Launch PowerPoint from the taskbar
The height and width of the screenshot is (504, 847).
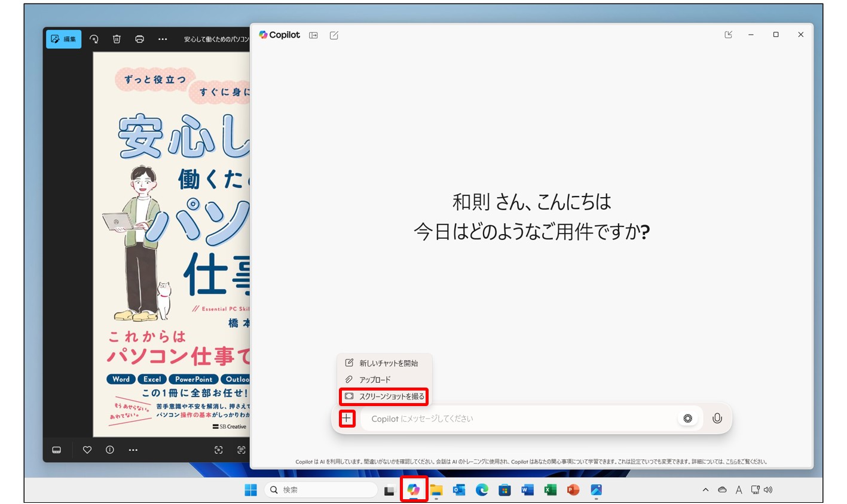(573, 490)
